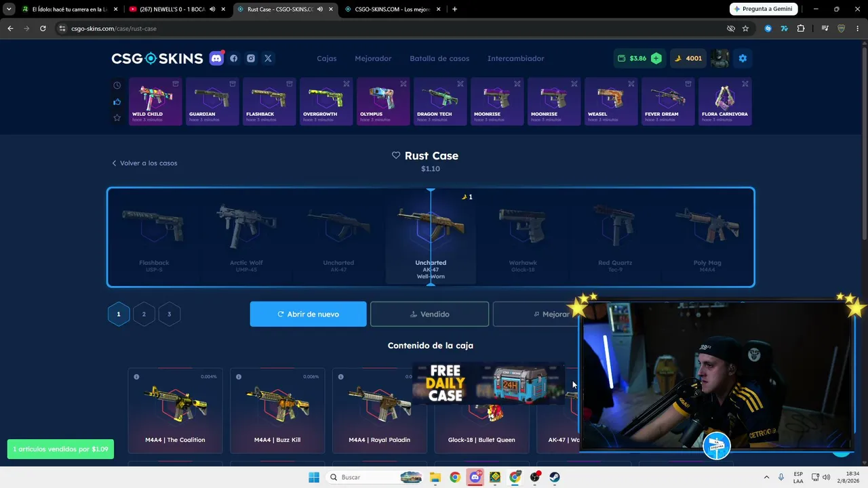The height and width of the screenshot is (488, 868).
Task: Reload the page with browser refresh icon
Action: pos(43,28)
